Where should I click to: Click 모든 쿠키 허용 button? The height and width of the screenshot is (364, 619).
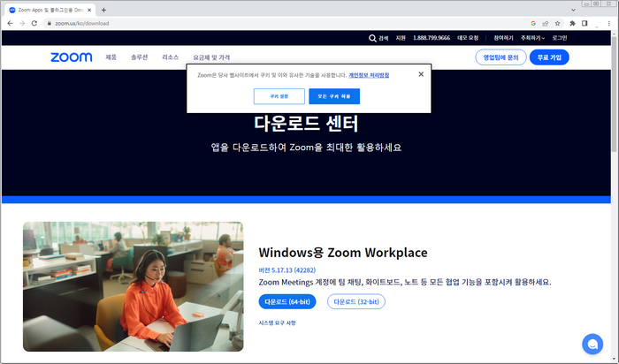[334, 96]
